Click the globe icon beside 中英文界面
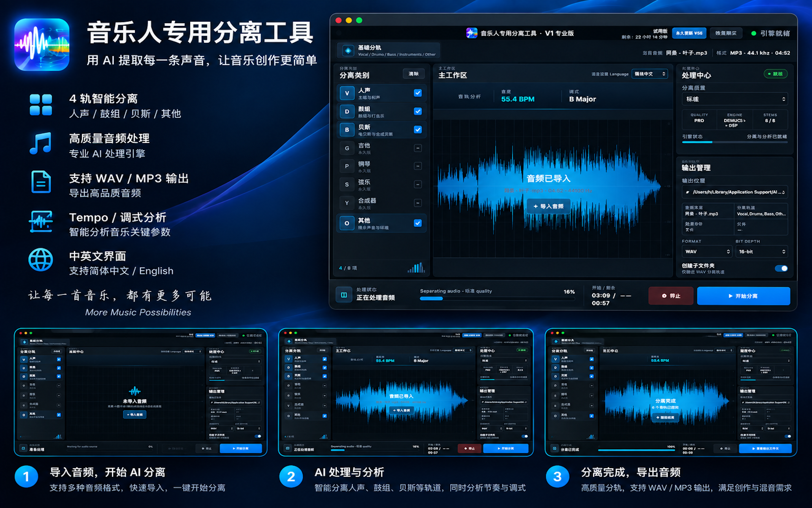Image resolution: width=812 pixels, height=508 pixels. point(41,260)
